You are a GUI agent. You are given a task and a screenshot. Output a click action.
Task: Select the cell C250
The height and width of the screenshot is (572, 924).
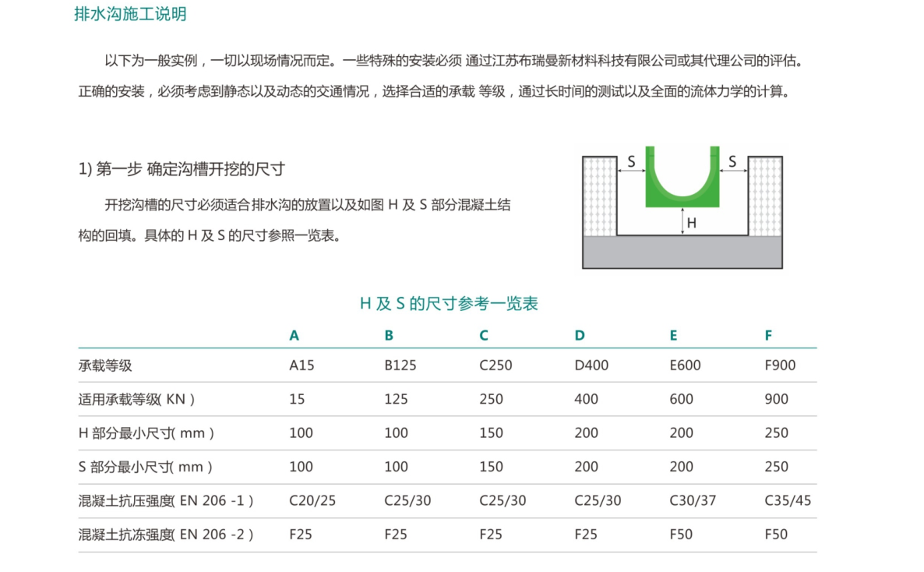[x=496, y=365]
